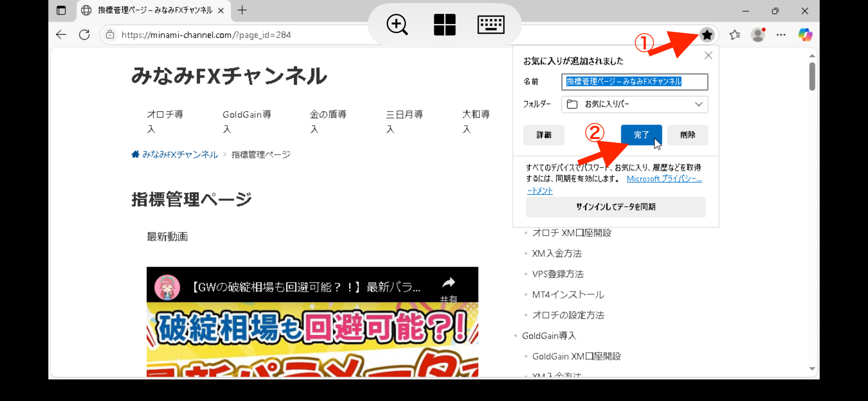This screenshot has width=868, height=401.
Task: Click the home icon in breadcrumb
Action: (x=135, y=154)
